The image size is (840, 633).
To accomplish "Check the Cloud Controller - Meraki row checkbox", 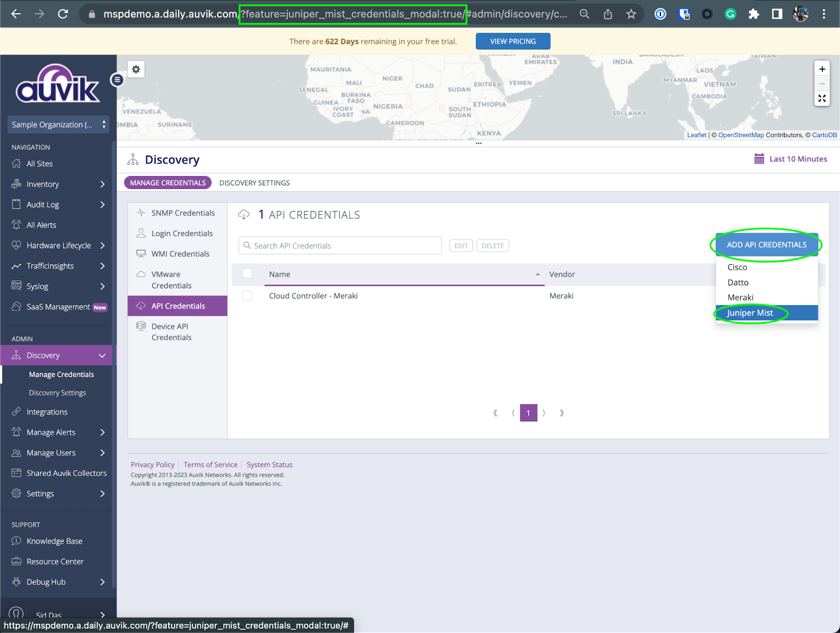I will (x=247, y=296).
